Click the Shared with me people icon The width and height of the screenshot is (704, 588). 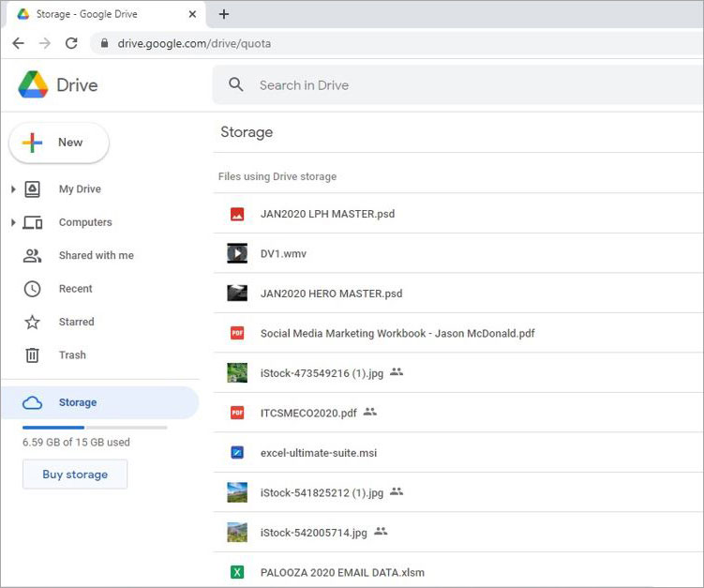[32, 256]
